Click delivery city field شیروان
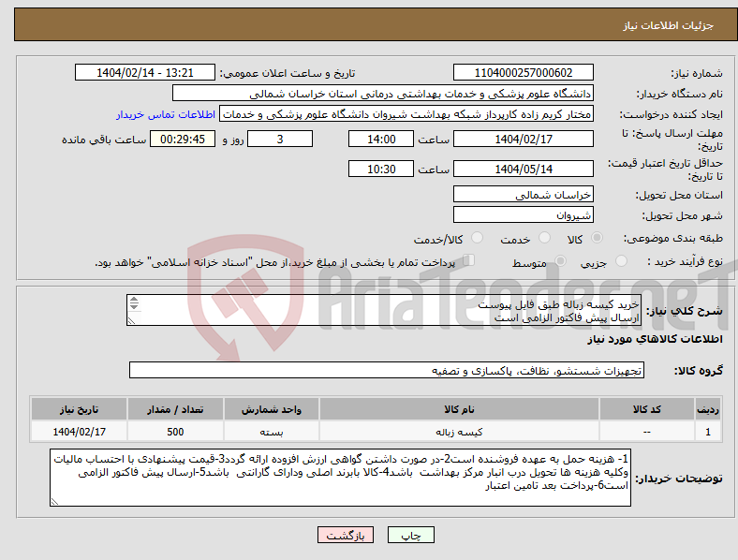This screenshot has height=560, width=738. coord(523,215)
